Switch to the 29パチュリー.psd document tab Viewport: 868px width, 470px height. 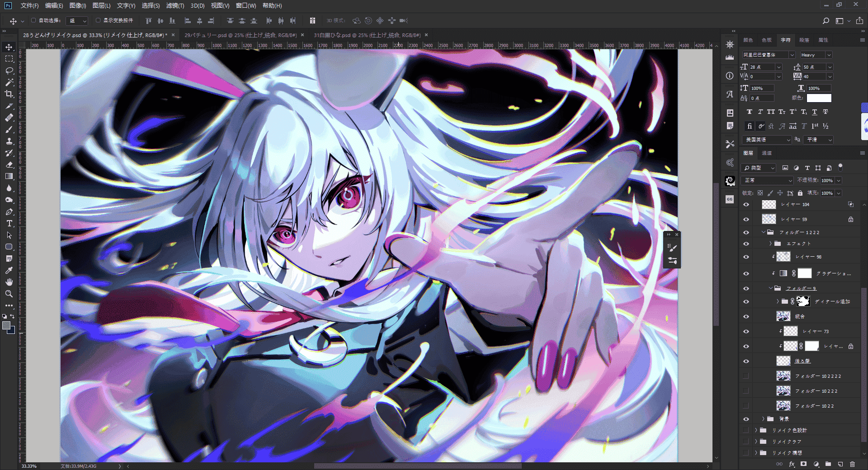241,35
